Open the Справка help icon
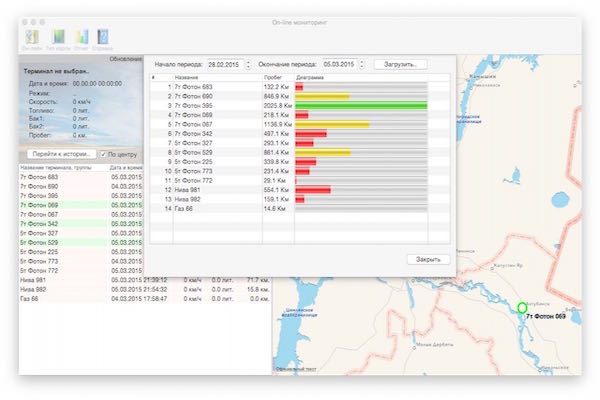Viewport: 600px width, 400px height. tap(105, 39)
